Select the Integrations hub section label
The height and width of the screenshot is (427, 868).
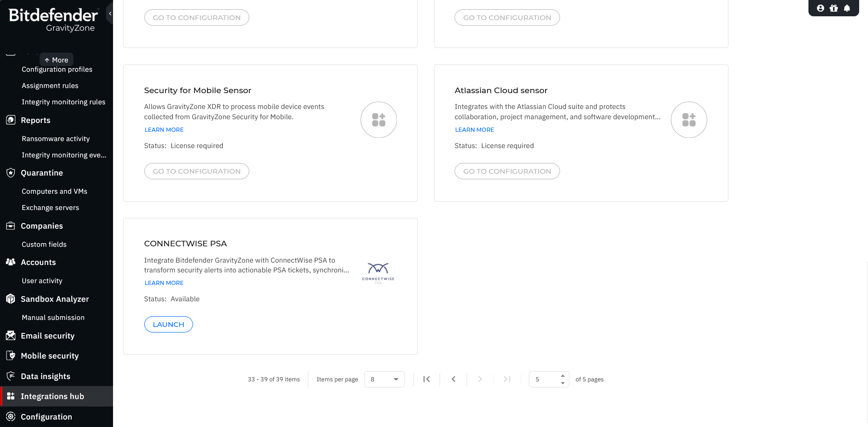tap(53, 396)
